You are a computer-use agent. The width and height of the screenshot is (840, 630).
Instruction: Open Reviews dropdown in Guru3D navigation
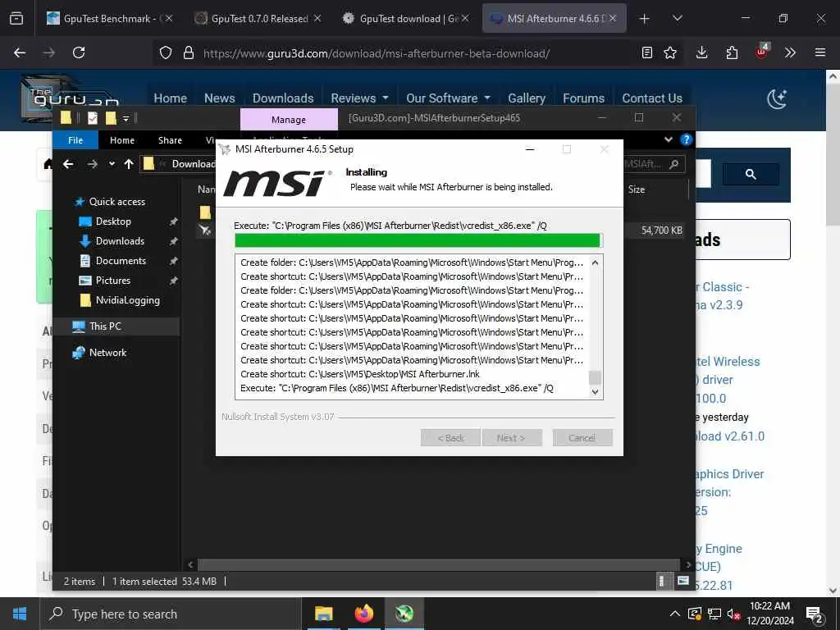359,98
